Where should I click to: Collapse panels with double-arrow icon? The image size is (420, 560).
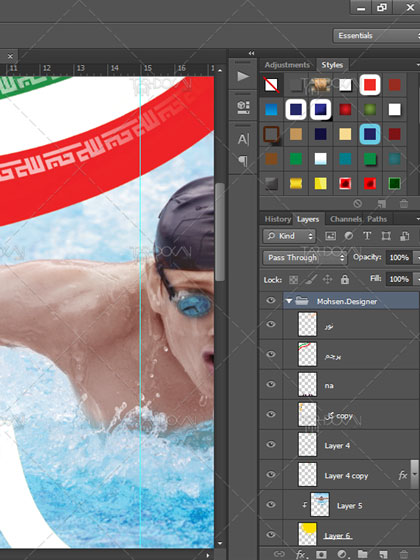(x=251, y=53)
